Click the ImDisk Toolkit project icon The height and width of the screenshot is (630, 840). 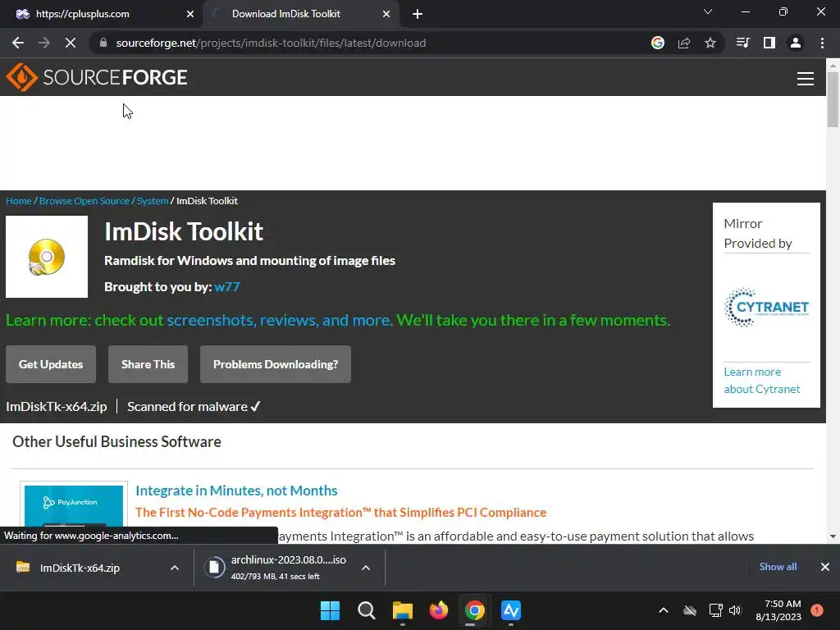[x=47, y=257]
